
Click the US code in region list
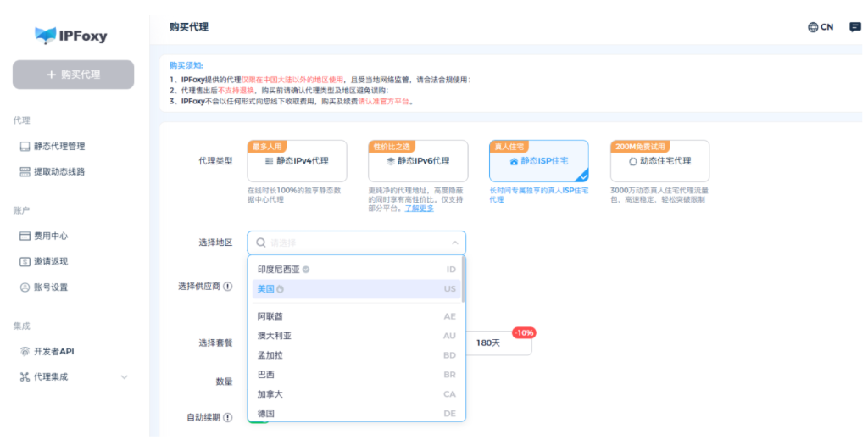point(449,288)
